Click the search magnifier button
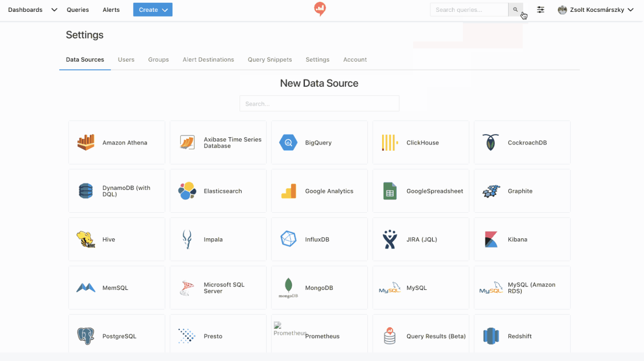 (x=516, y=9)
